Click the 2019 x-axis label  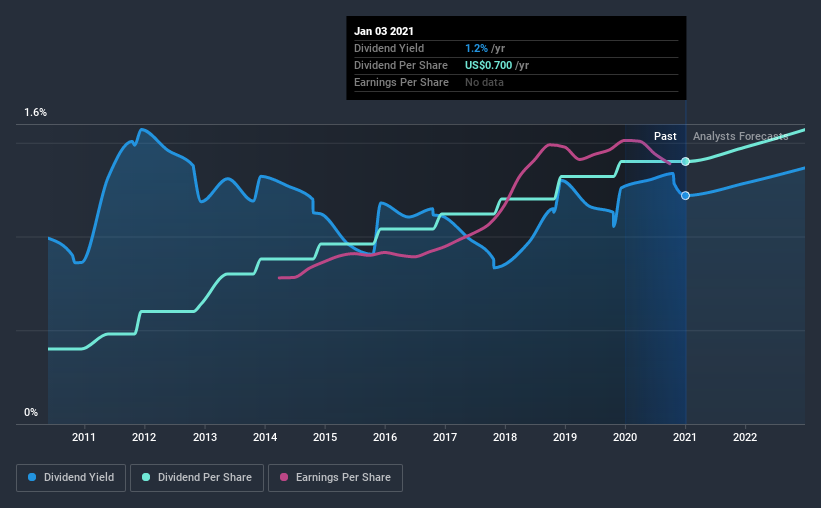click(565, 437)
